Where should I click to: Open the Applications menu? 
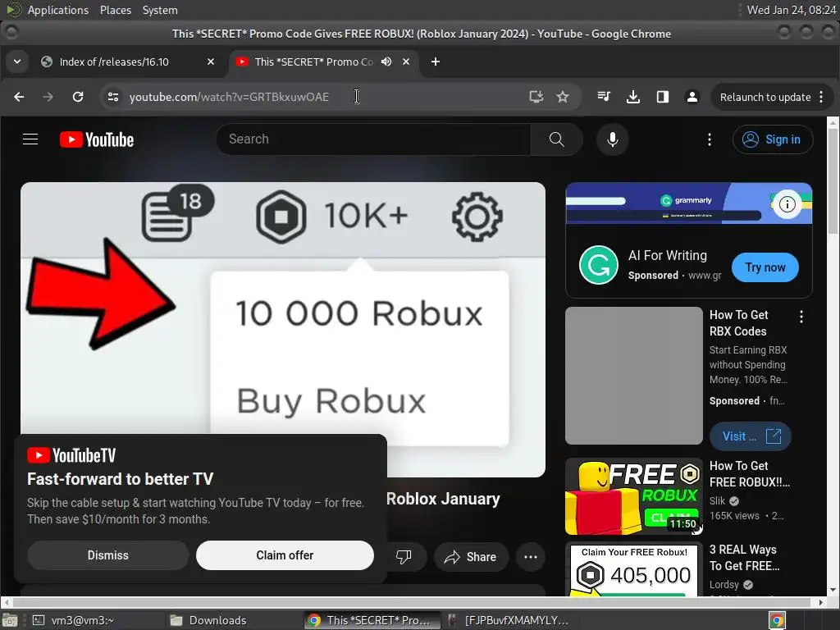tap(58, 10)
